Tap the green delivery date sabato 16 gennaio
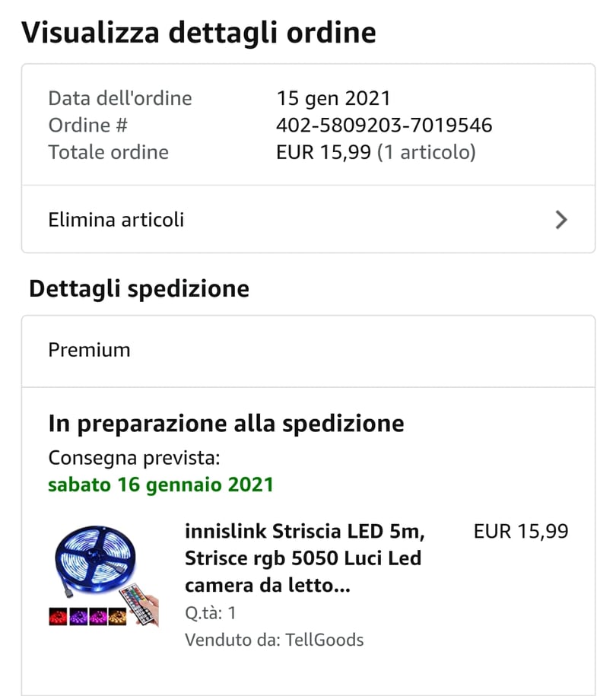Screen dimensions: 616x696 pos(160,485)
